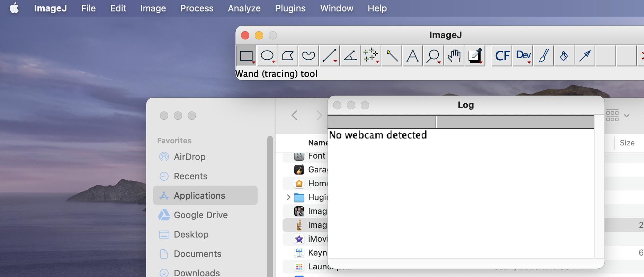Screen dimensions: 644x277
Task: Open the Apple menu
Action: tap(14, 8)
